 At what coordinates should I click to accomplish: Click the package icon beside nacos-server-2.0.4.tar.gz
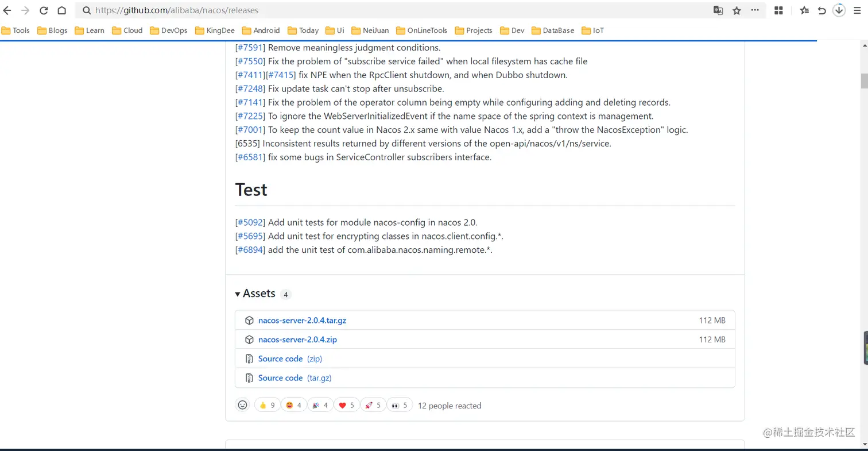coord(249,321)
